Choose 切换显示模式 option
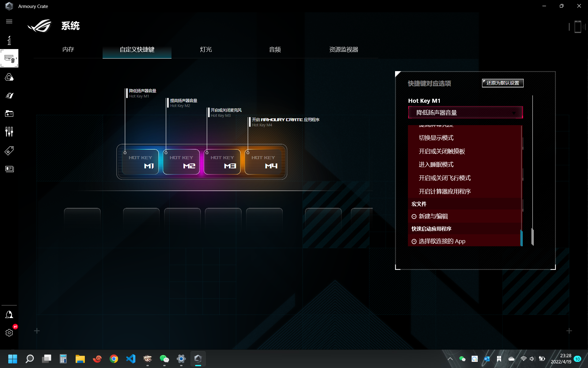The image size is (588, 368). (464, 138)
